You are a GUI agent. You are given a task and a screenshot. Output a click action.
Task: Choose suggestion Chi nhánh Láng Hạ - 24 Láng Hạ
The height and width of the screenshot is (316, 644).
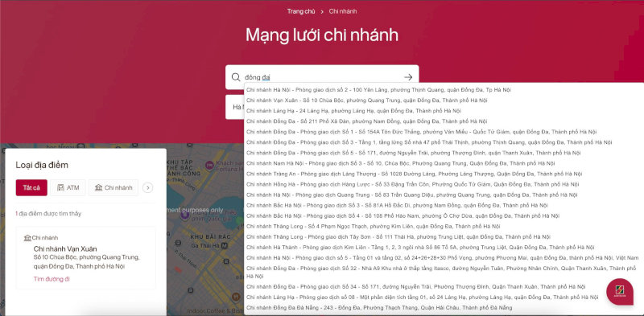353,111
